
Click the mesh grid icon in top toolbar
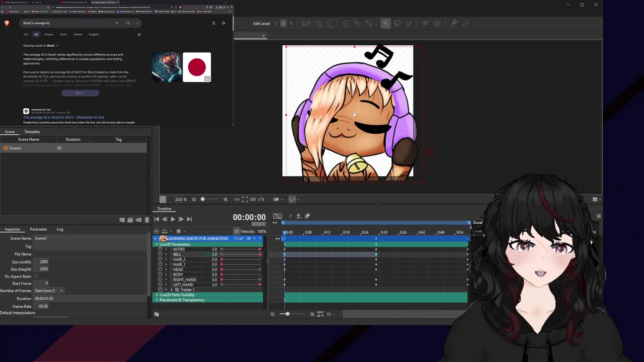pos(346,24)
